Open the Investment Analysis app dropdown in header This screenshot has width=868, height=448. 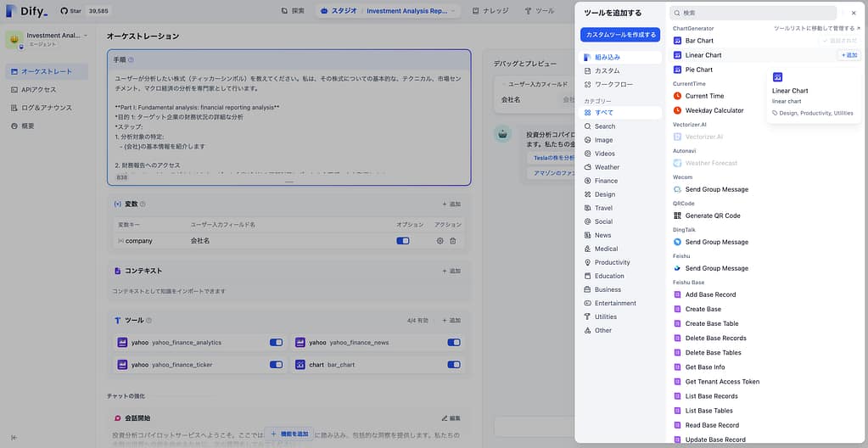455,11
